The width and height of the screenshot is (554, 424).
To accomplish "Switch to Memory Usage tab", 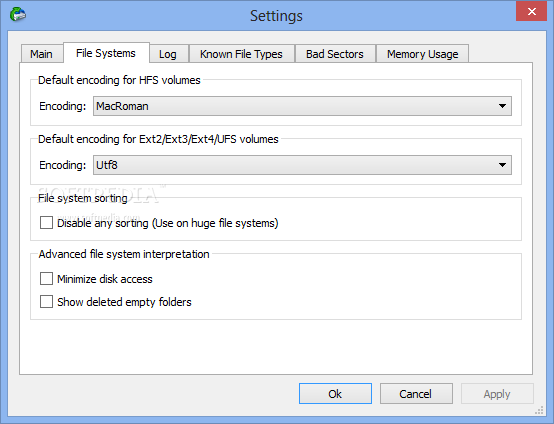I will tap(423, 54).
